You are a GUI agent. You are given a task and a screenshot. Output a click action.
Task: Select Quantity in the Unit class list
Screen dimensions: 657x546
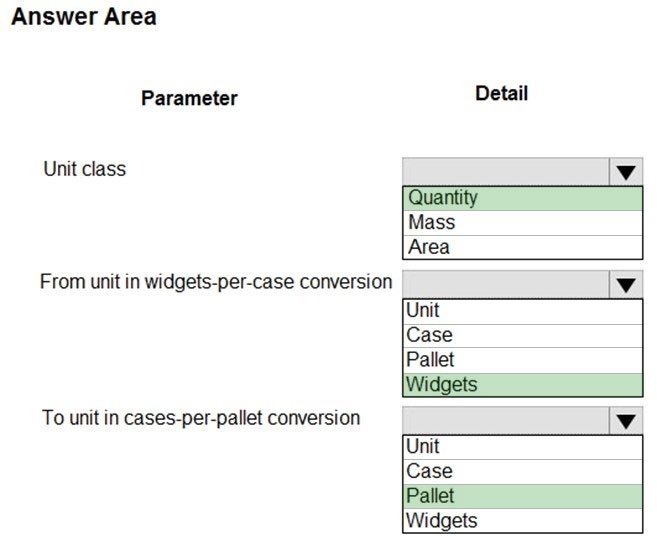pos(522,198)
